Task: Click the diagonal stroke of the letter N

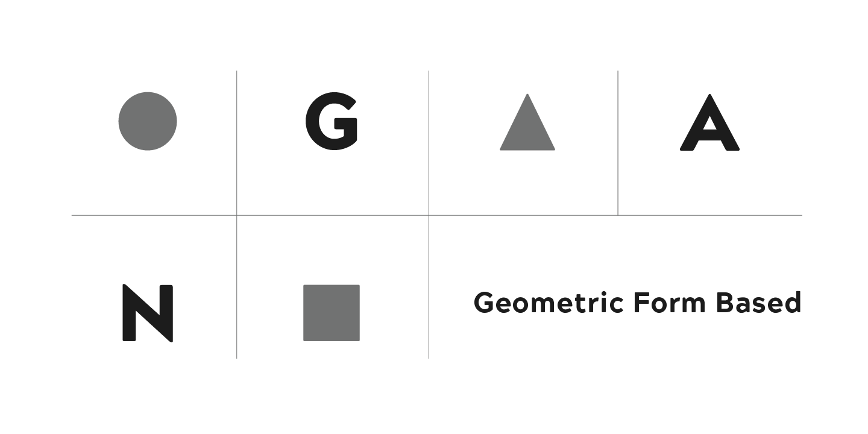Action: coord(148,313)
